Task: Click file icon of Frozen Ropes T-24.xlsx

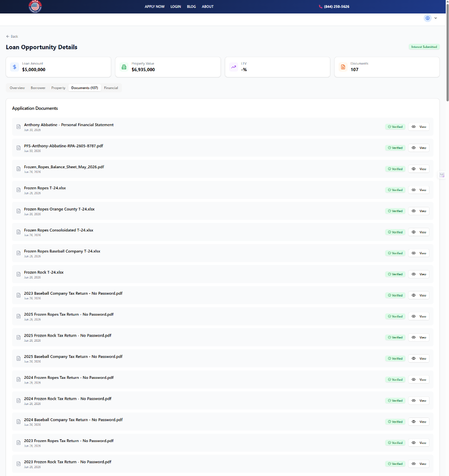Action: pyautogui.click(x=19, y=190)
